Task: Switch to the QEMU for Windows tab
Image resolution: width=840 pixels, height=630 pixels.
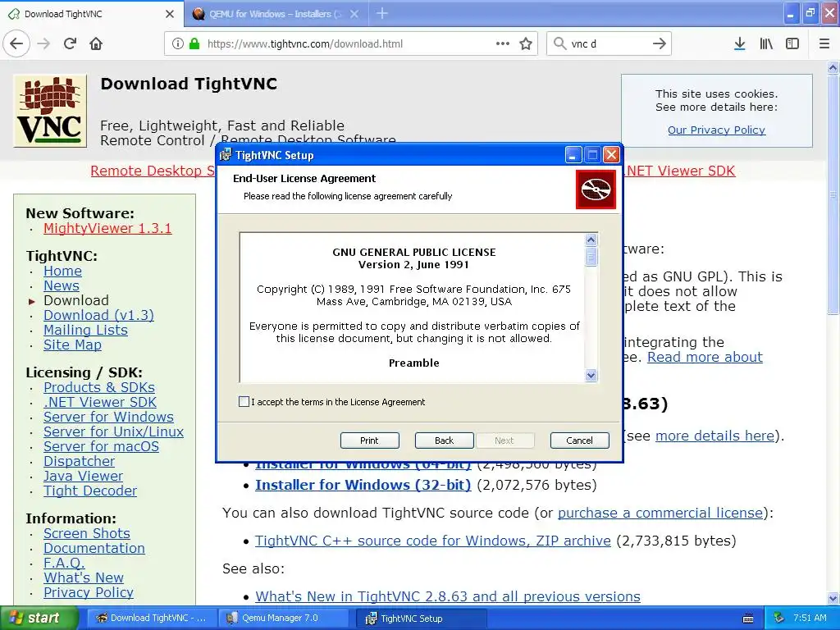Action: coord(276,13)
